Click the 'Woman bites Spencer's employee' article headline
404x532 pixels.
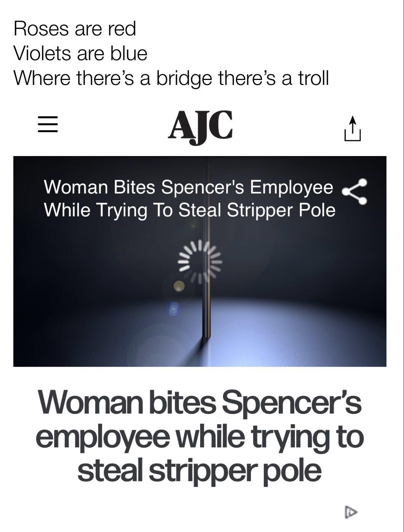click(200, 436)
